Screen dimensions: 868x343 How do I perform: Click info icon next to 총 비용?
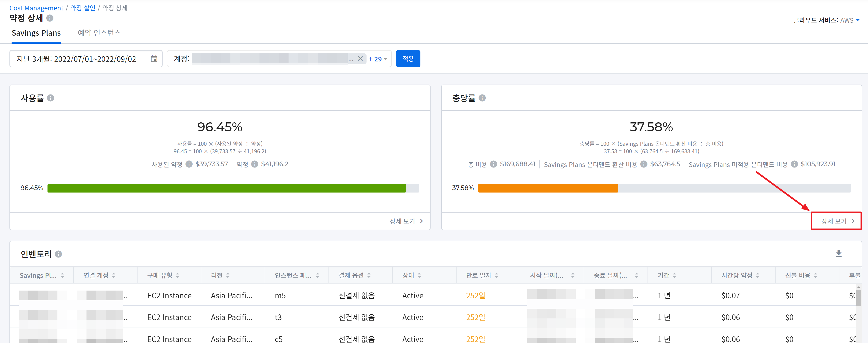[493, 164]
